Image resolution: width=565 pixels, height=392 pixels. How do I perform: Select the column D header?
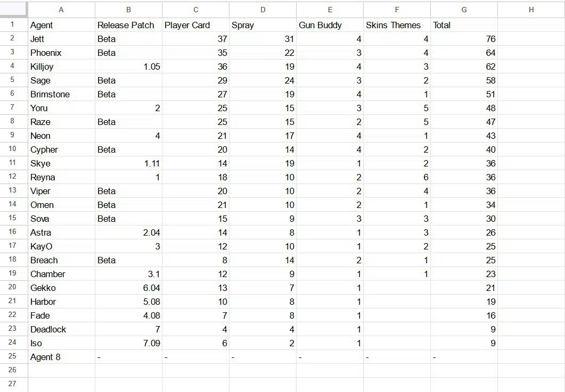point(263,10)
